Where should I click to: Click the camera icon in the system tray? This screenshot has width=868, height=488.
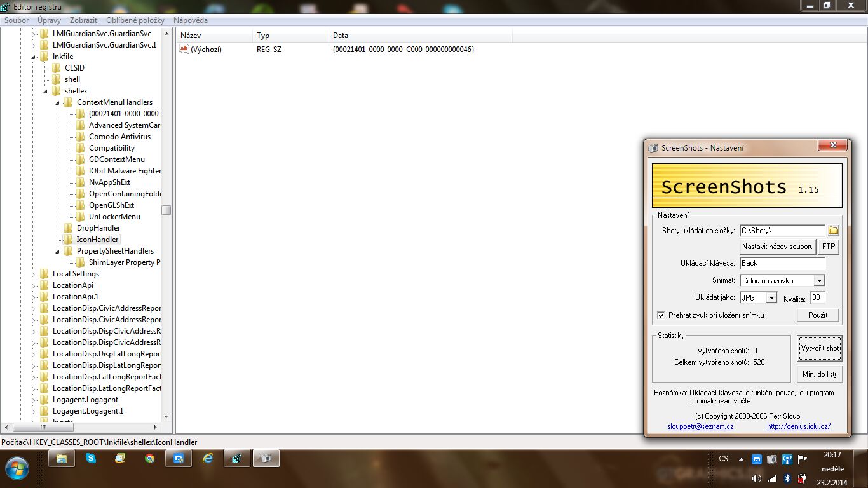point(771,459)
